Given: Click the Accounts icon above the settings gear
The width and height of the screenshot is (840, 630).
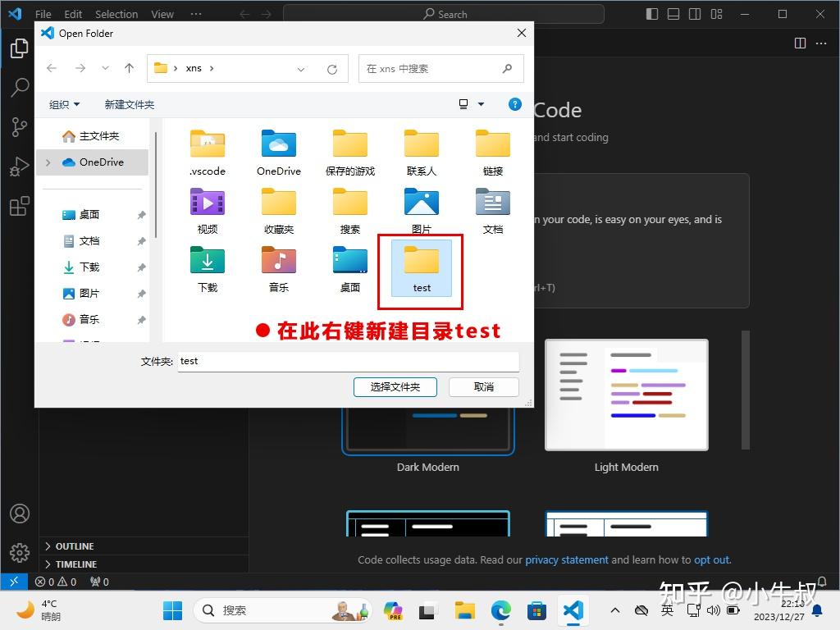Looking at the screenshot, I should click(x=19, y=513).
